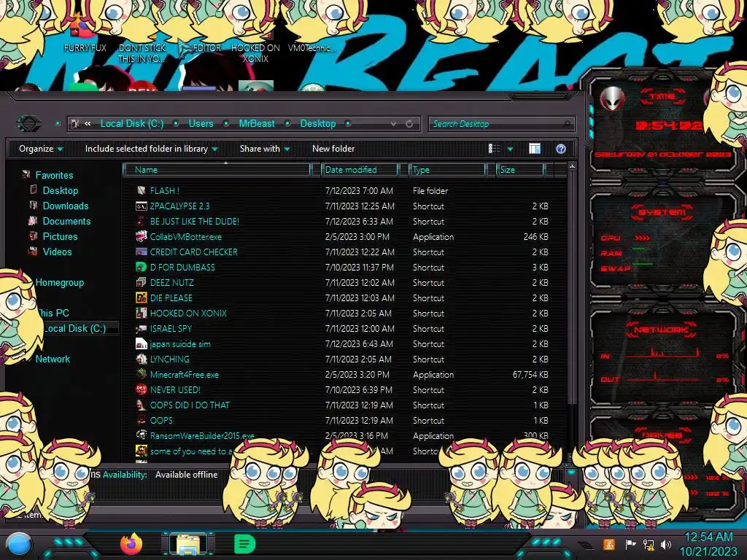Open the Share with dropdown

coord(265,149)
